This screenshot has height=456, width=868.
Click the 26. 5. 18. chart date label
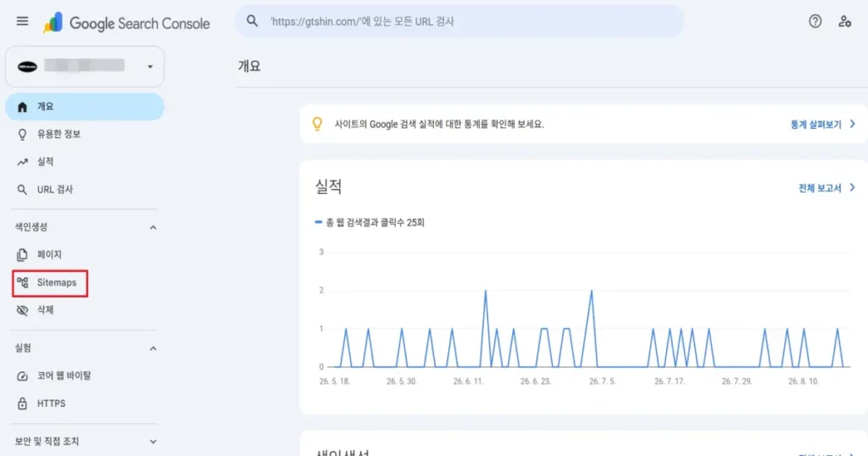[x=334, y=381]
